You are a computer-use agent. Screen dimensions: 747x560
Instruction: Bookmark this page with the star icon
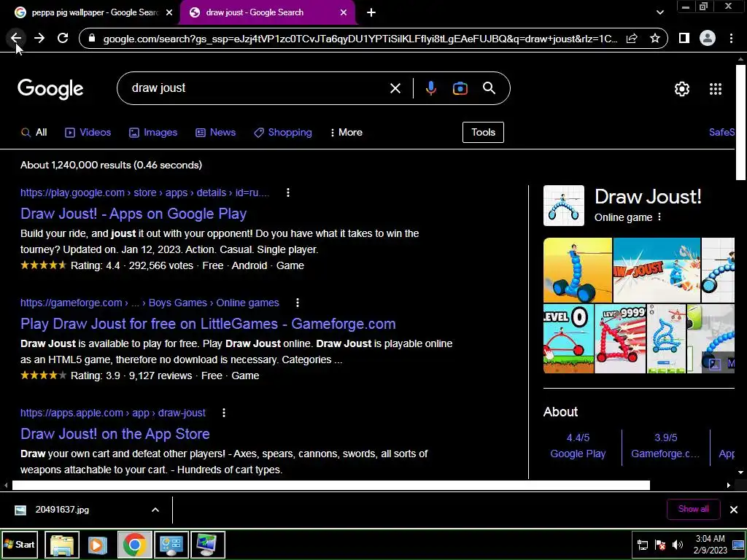[655, 38]
